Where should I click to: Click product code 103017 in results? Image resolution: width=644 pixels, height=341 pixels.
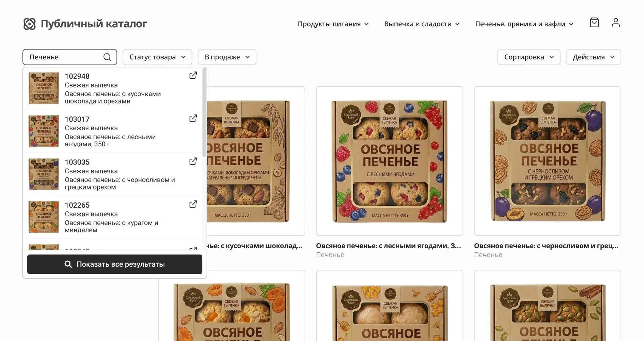[x=77, y=119]
